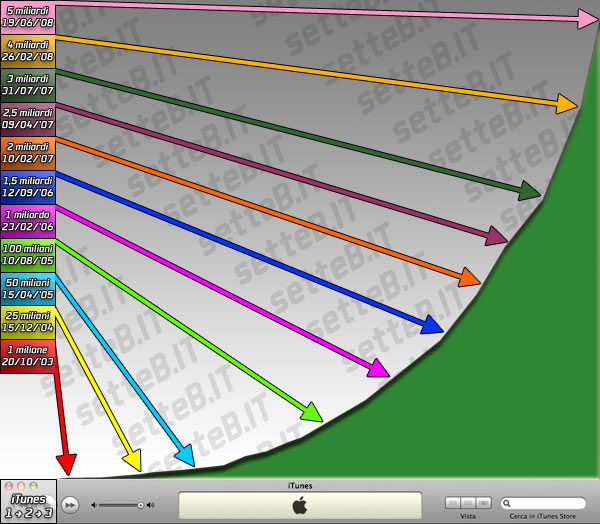
Task: Click the "Cerca in iTunes Store" label
Action: pos(543,516)
